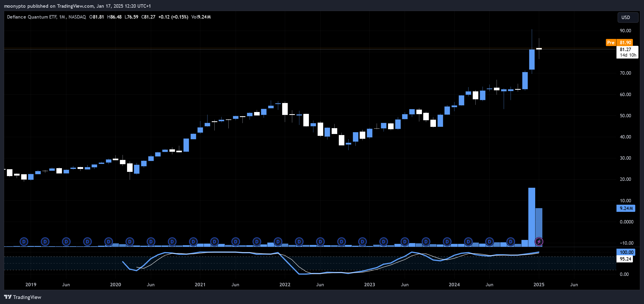Viewport: 644px width, 304px height.
Task: Click the purple lightning event marker near 2025
Action: 539,242
